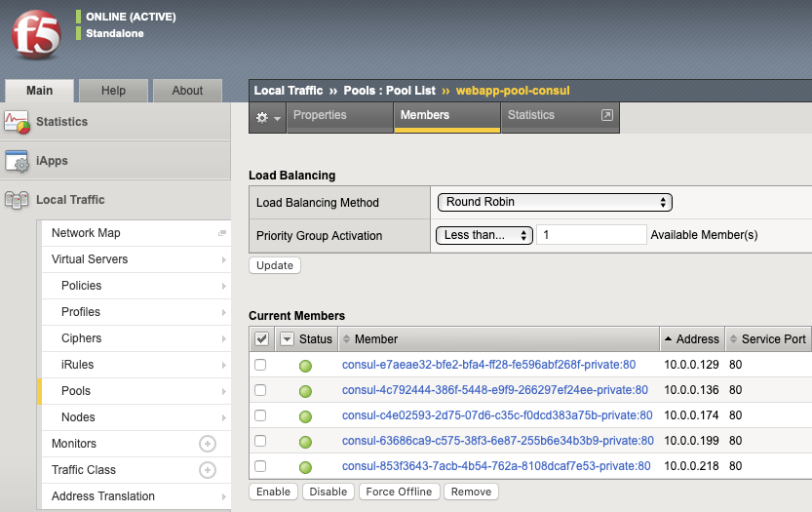This screenshot has height=512, width=812.
Task: Sort by Member column arrow icon
Action: tap(346, 339)
